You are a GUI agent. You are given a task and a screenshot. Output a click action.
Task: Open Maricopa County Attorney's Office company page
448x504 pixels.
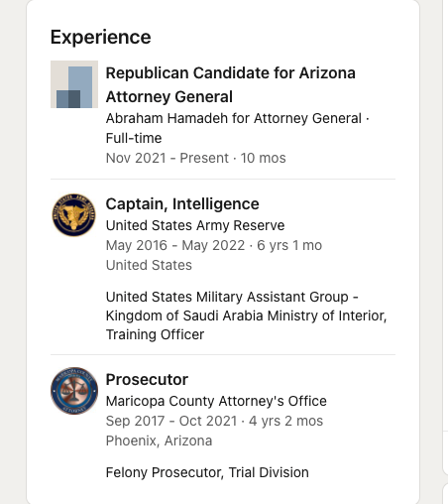coord(216,401)
